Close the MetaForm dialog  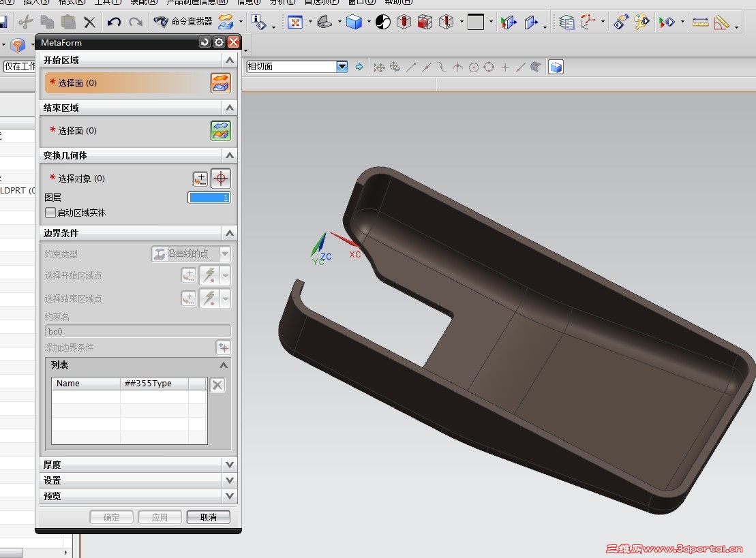click(233, 42)
